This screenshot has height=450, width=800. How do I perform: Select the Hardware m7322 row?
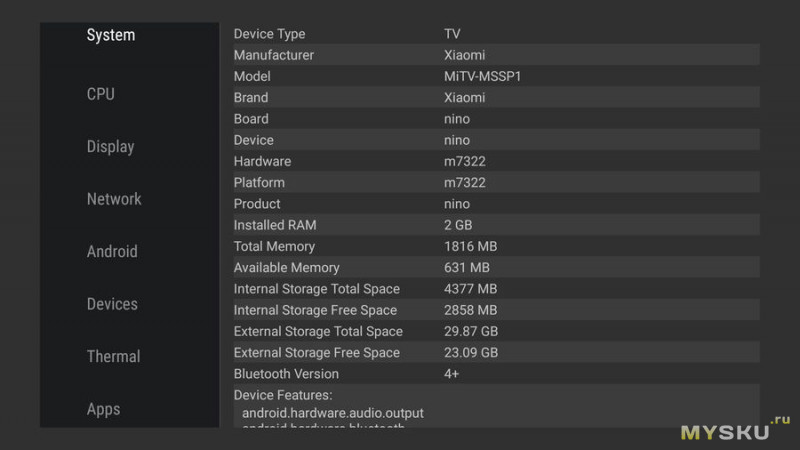point(494,161)
